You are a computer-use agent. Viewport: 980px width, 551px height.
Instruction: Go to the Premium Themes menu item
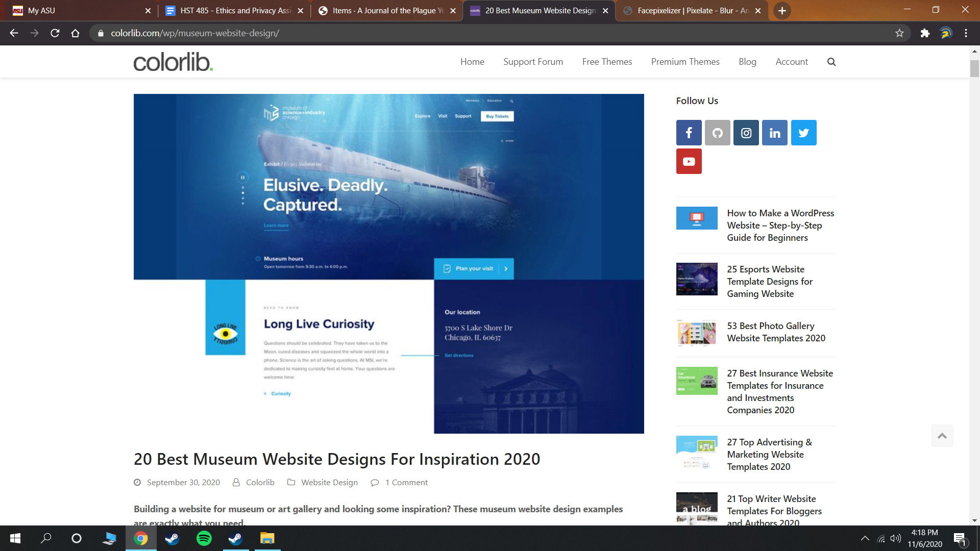(685, 62)
